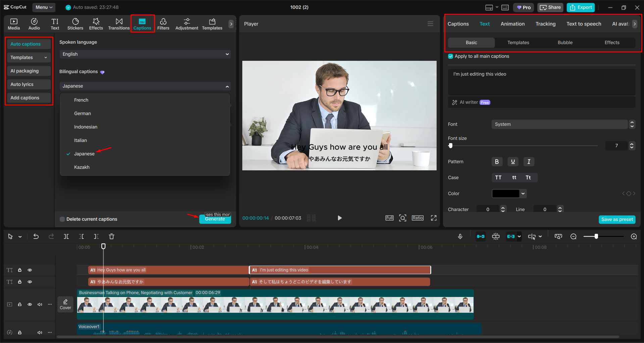Switch to the Animation tab

point(512,24)
